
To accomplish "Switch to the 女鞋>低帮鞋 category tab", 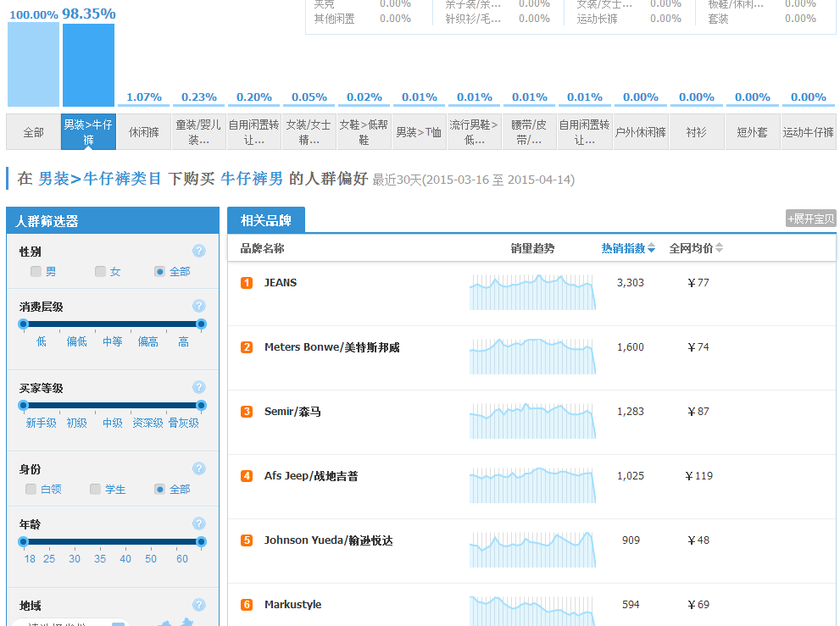I will pyautogui.click(x=364, y=132).
